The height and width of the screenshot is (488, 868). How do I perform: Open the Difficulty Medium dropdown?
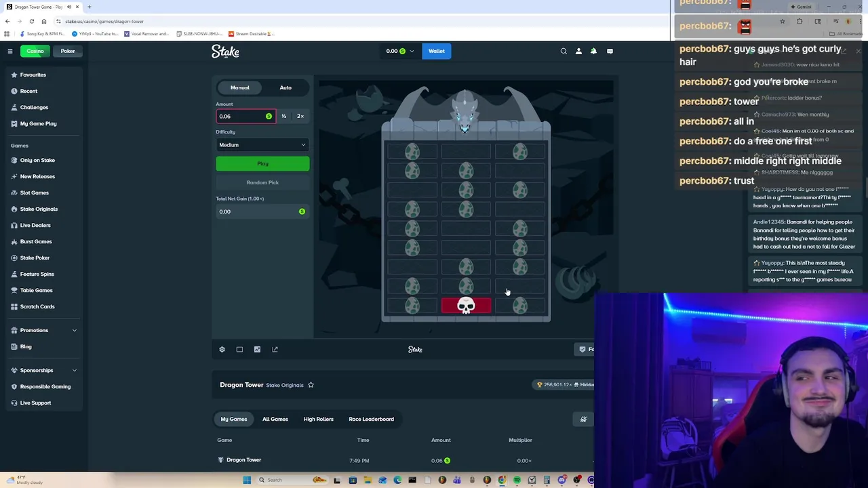tap(262, 144)
